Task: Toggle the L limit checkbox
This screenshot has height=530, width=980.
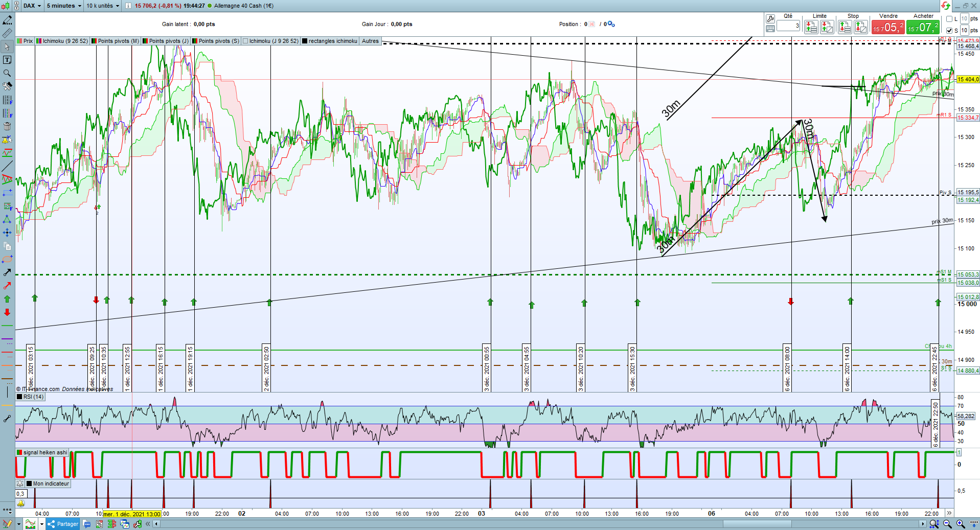Action: 949,19
